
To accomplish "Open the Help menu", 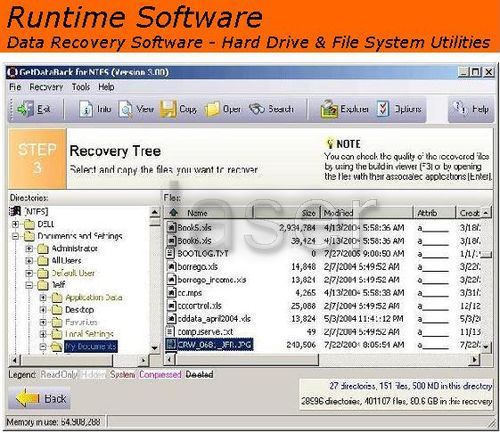I will pyautogui.click(x=106, y=87).
